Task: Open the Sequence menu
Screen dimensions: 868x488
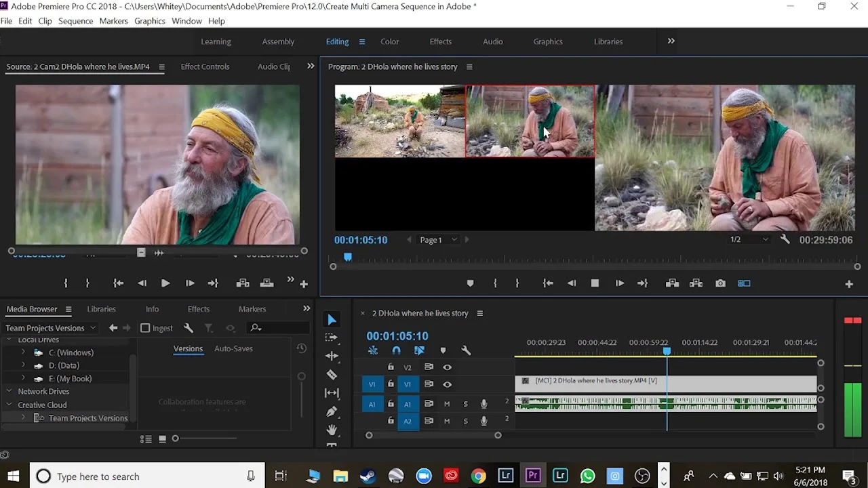Action: tap(75, 21)
